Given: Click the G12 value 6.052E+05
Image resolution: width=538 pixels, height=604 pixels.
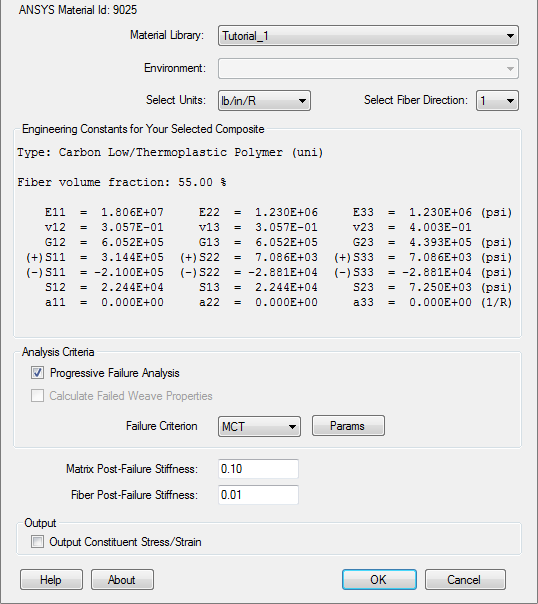Looking at the screenshot, I should coord(132,242).
